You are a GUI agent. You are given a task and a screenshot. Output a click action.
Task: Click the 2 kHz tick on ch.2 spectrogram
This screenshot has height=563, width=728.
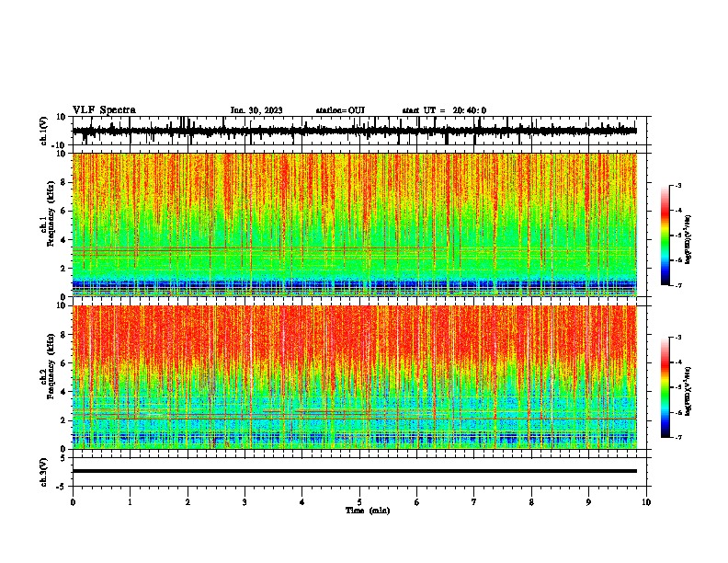pos(63,420)
